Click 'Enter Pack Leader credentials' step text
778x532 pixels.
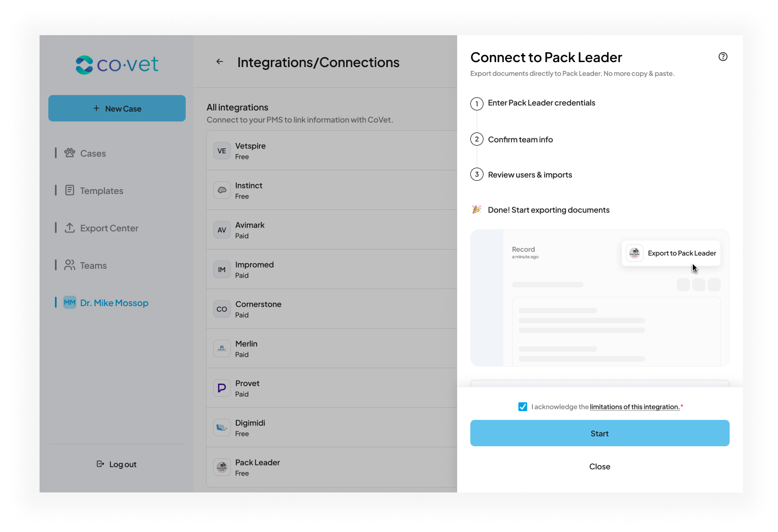pos(542,103)
